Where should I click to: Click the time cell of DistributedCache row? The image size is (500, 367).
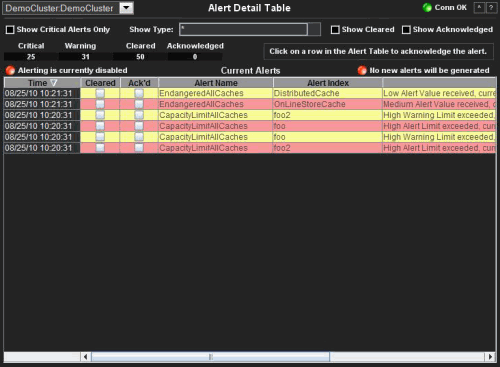click(42, 93)
